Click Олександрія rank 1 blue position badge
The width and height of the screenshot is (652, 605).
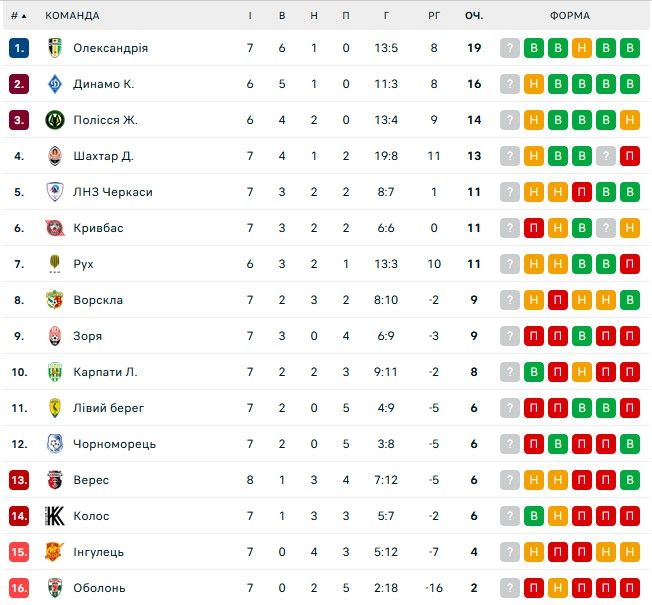(x=19, y=48)
